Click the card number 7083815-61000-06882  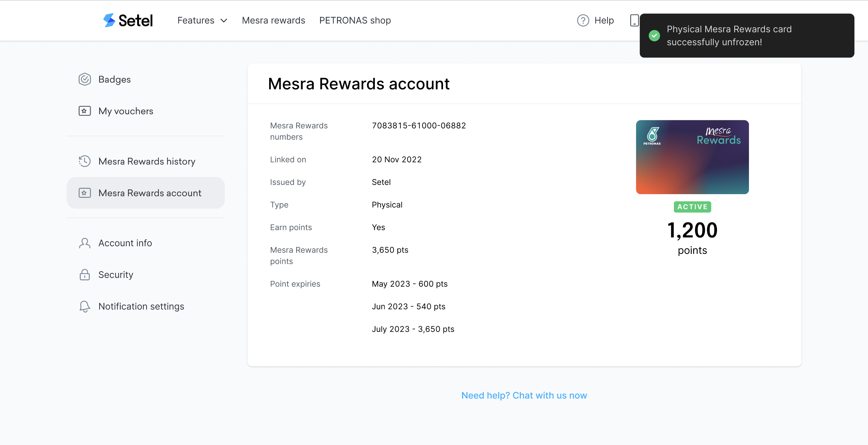coord(419,125)
